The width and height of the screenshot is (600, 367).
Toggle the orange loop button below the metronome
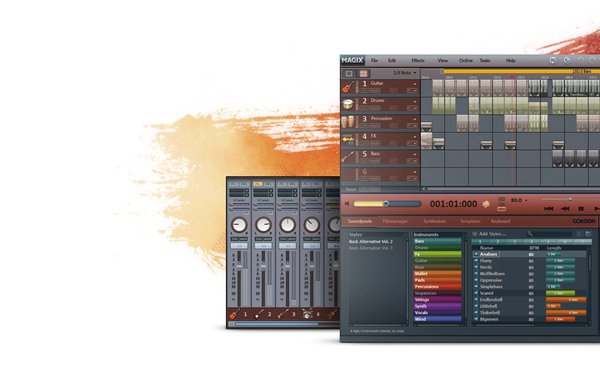(501, 209)
